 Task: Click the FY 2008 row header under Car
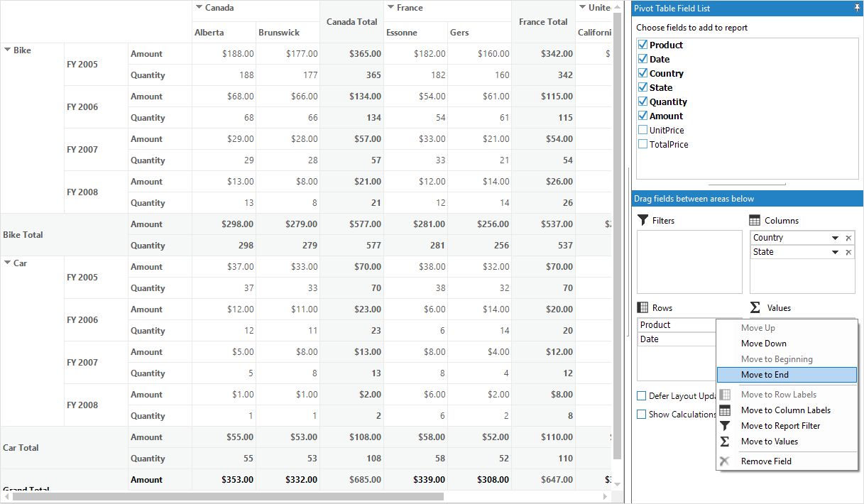[x=97, y=405]
